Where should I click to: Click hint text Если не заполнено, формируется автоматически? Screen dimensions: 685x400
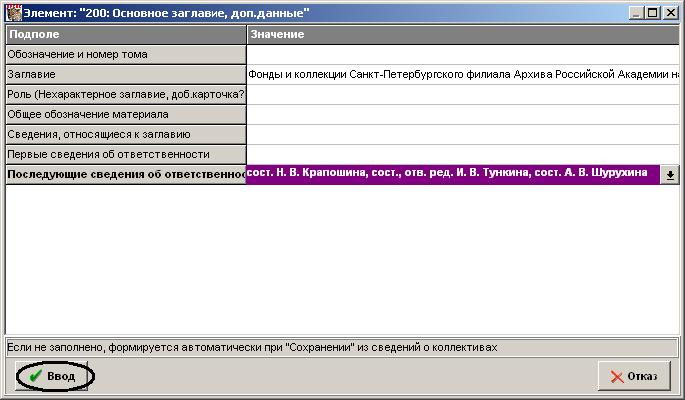(252, 348)
